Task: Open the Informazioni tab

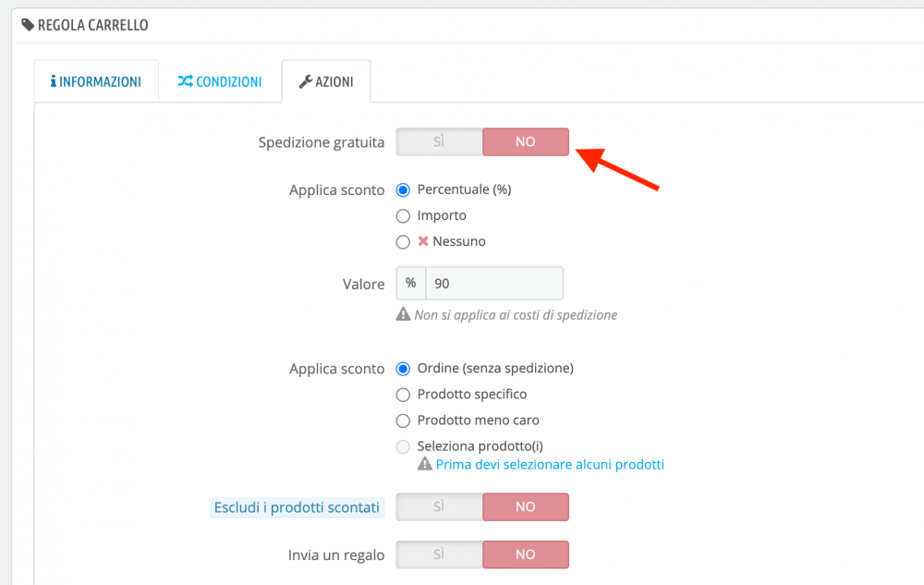Action: [96, 81]
